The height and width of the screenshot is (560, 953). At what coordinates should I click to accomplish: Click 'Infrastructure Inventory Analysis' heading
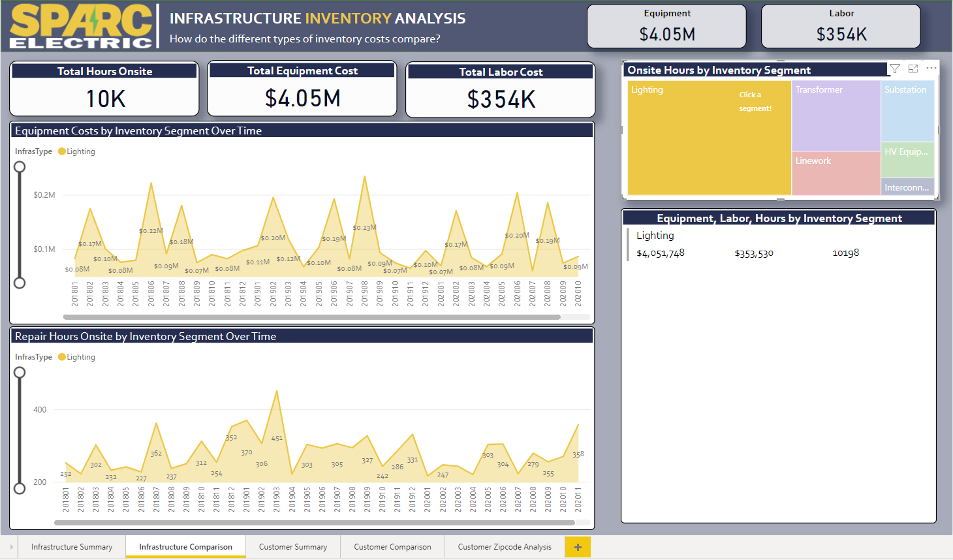tap(318, 18)
